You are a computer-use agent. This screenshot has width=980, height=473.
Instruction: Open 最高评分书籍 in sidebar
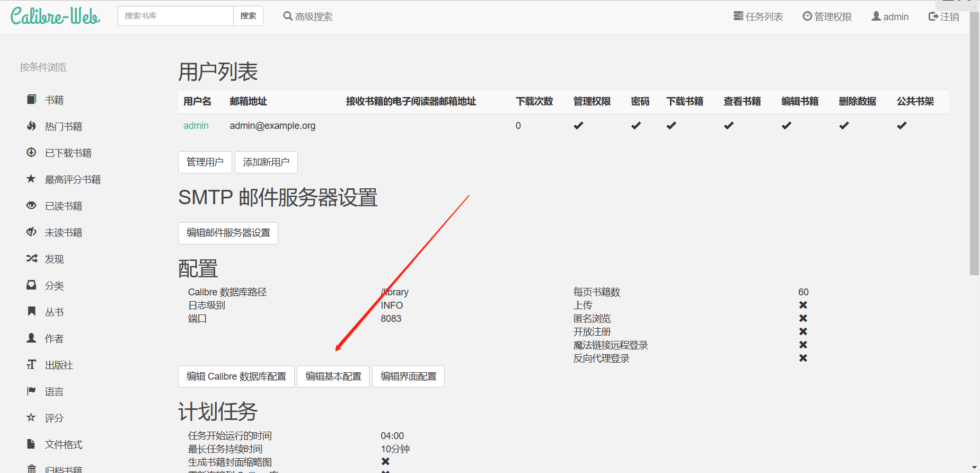tap(73, 179)
